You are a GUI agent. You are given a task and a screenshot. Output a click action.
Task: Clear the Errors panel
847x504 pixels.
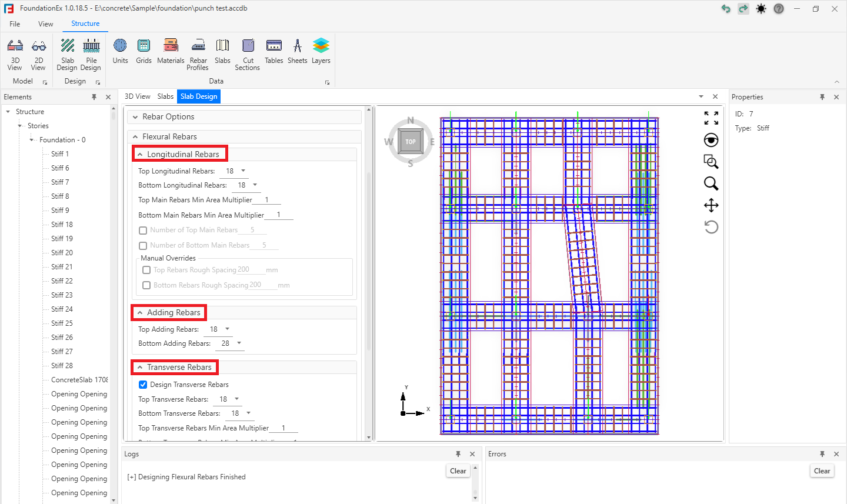[x=822, y=471]
